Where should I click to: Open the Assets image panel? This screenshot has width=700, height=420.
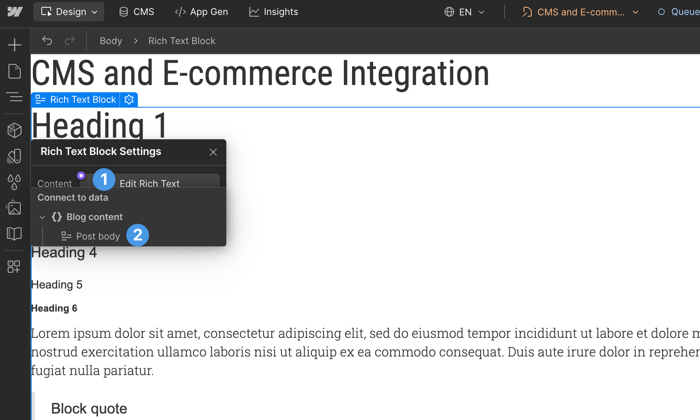click(x=14, y=208)
